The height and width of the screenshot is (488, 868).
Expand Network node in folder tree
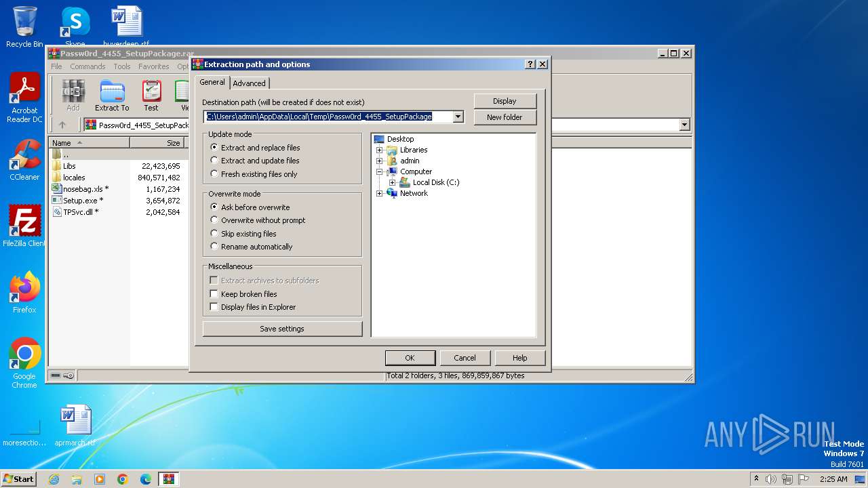380,193
